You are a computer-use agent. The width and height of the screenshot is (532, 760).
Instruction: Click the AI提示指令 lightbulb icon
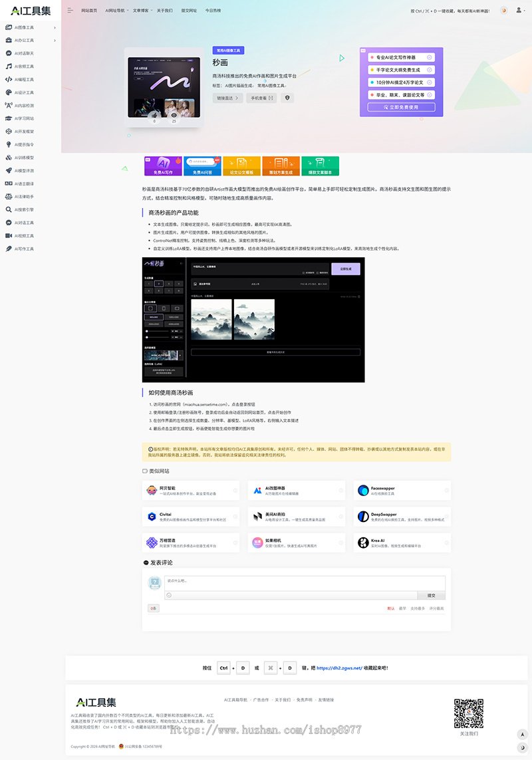point(8,144)
